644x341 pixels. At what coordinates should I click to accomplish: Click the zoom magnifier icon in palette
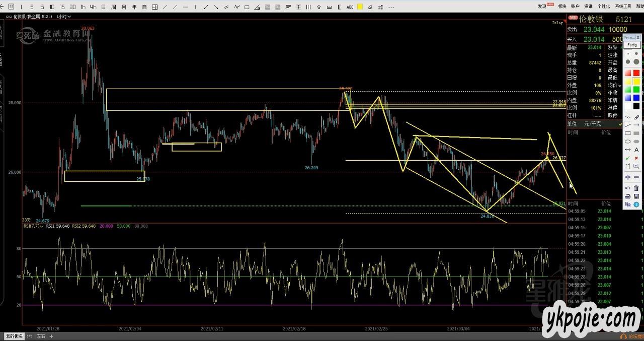point(636,166)
